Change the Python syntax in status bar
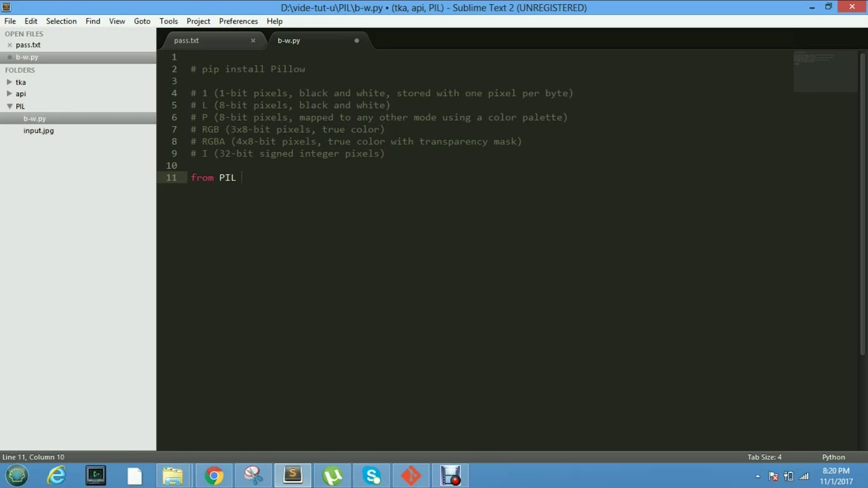The width and height of the screenshot is (868, 488). tap(833, 457)
